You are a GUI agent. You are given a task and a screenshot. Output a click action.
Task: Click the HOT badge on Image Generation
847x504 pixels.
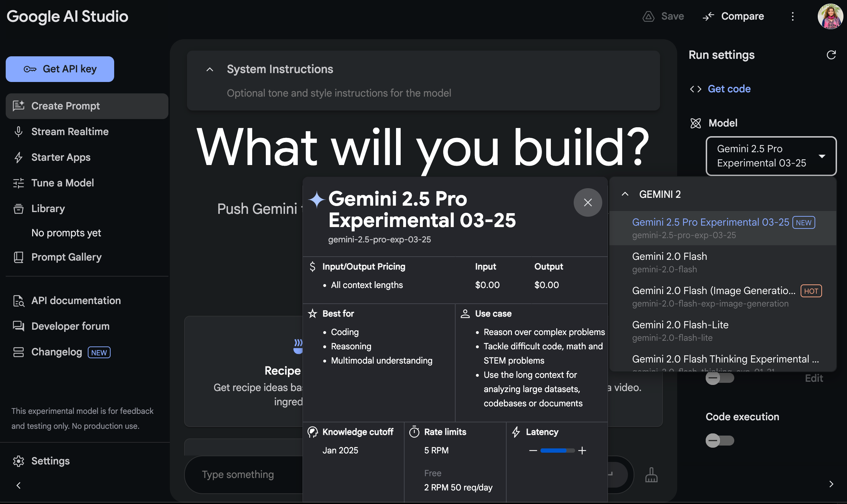811,291
